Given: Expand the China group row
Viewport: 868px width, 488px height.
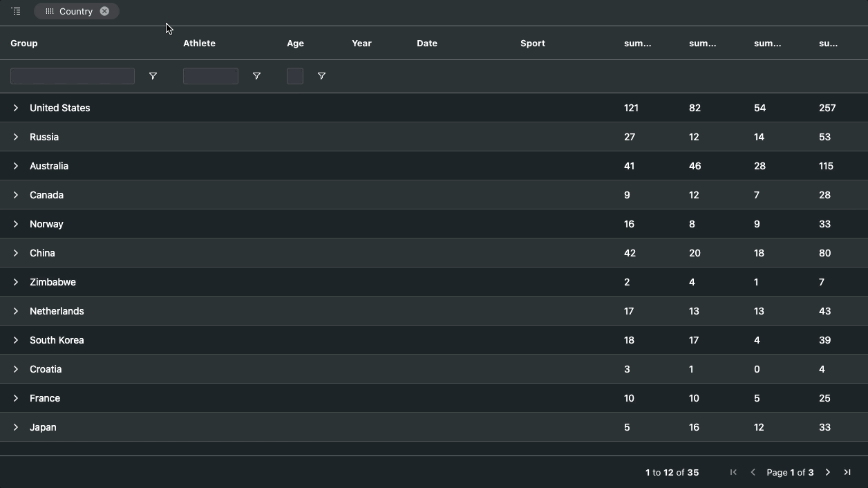Looking at the screenshot, I should [16, 253].
